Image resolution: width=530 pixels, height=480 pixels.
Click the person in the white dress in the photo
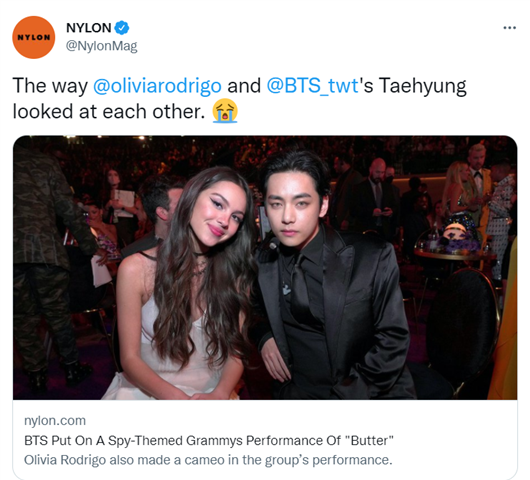[x=183, y=287]
